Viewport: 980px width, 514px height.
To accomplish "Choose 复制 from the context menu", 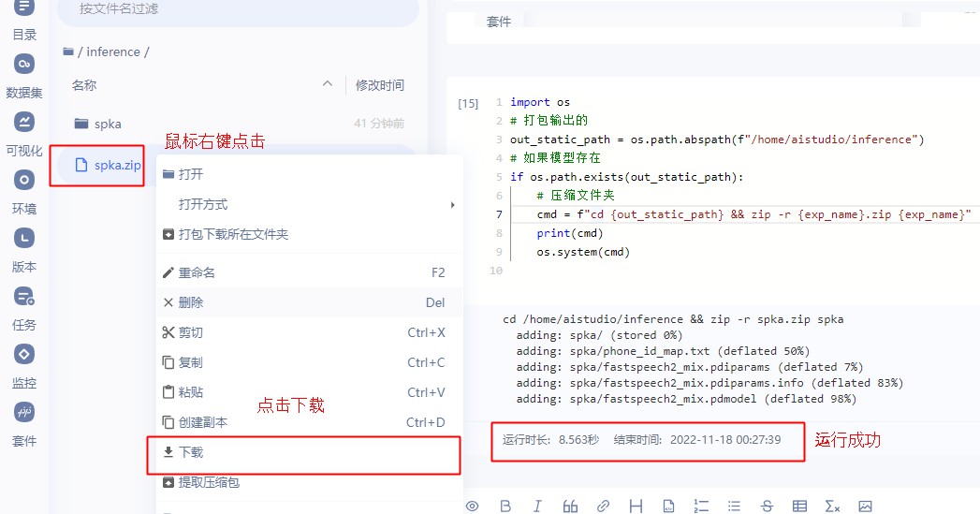I will pos(310,362).
